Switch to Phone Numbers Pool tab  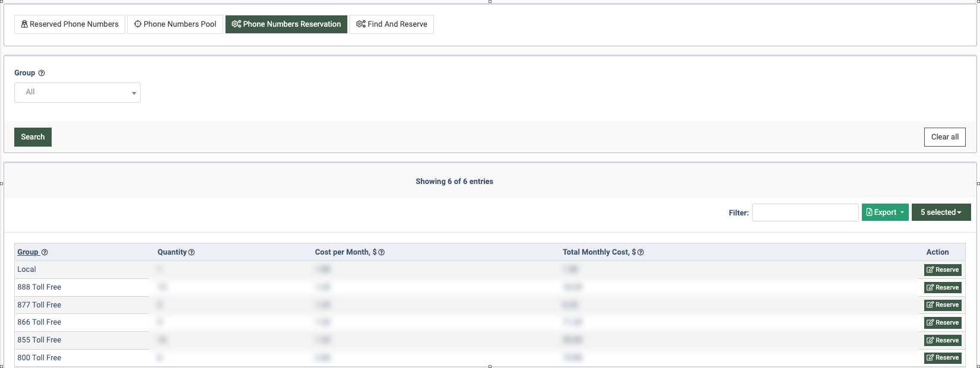point(175,24)
